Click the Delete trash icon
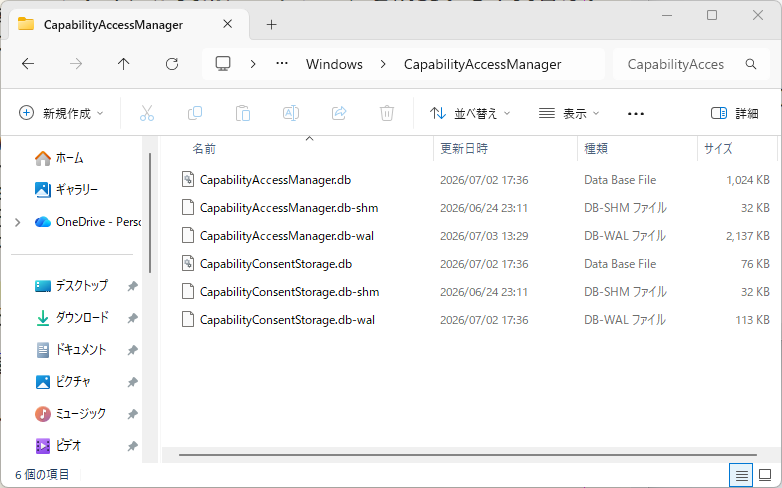 (x=387, y=113)
